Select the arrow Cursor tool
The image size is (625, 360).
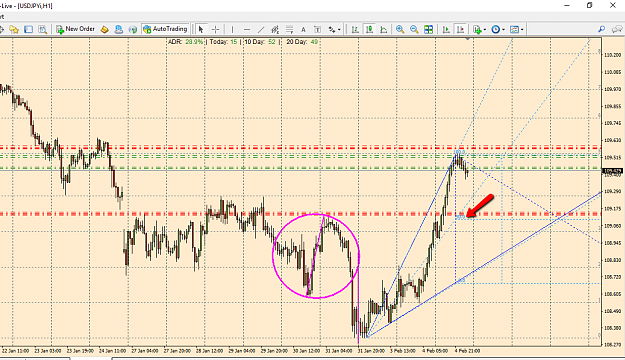(201, 30)
